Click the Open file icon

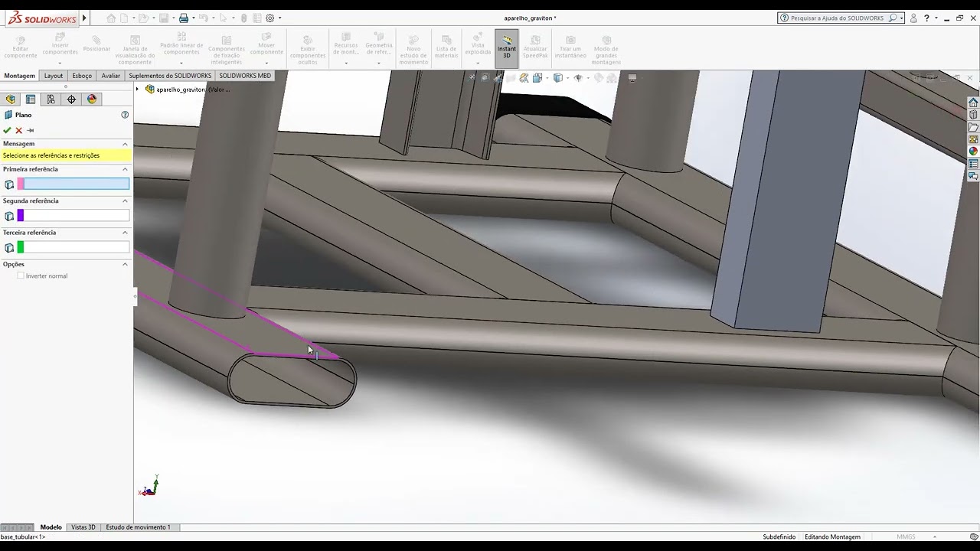click(144, 18)
